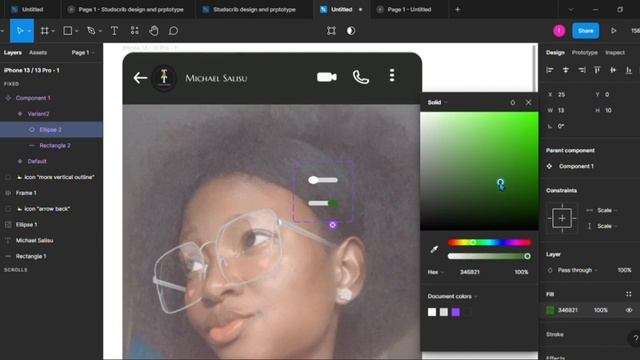Click the Share button
640x360 pixels.
point(585,31)
